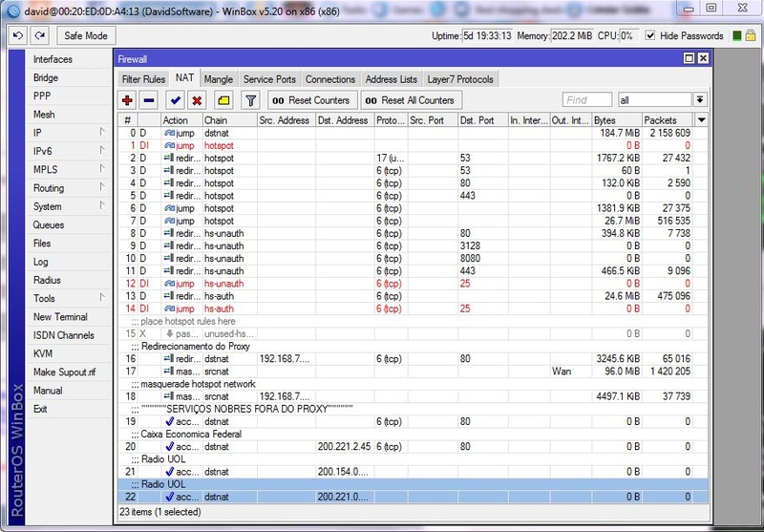Viewport: 764px width, 532px height.
Task: Select rule 10 with Dst. Port 8080
Action: (x=413, y=258)
